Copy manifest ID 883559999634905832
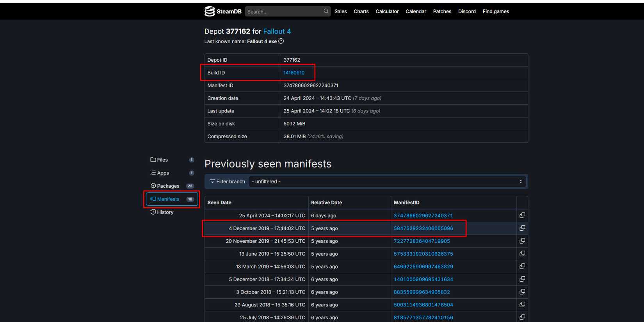Image resolution: width=644 pixels, height=322 pixels. [522, 292]
